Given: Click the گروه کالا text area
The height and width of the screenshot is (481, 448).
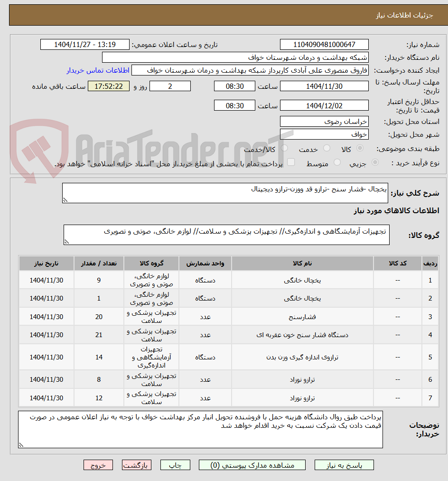Looking at the screenshot, I should click(x=226, y=235).
